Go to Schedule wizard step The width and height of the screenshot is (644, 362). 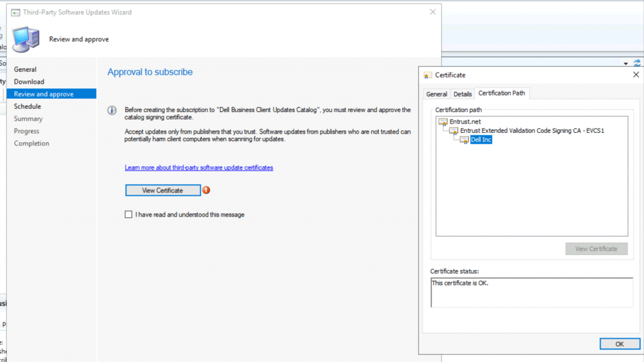tap(27, 106)
